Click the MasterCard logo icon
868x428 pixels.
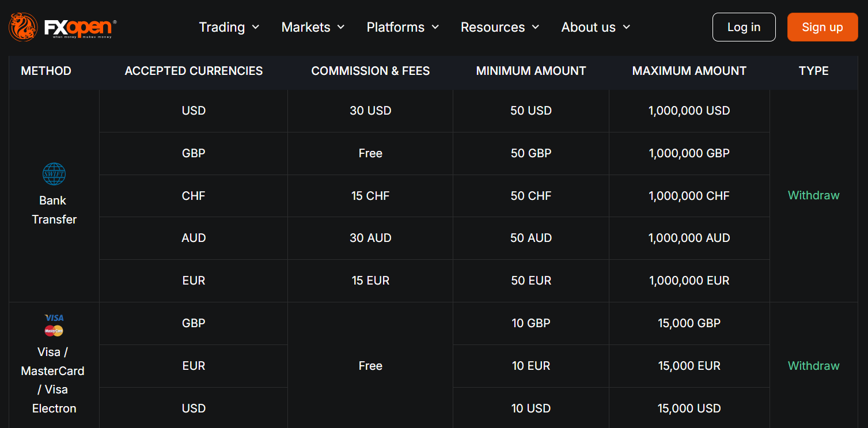[x=54, y=331]
